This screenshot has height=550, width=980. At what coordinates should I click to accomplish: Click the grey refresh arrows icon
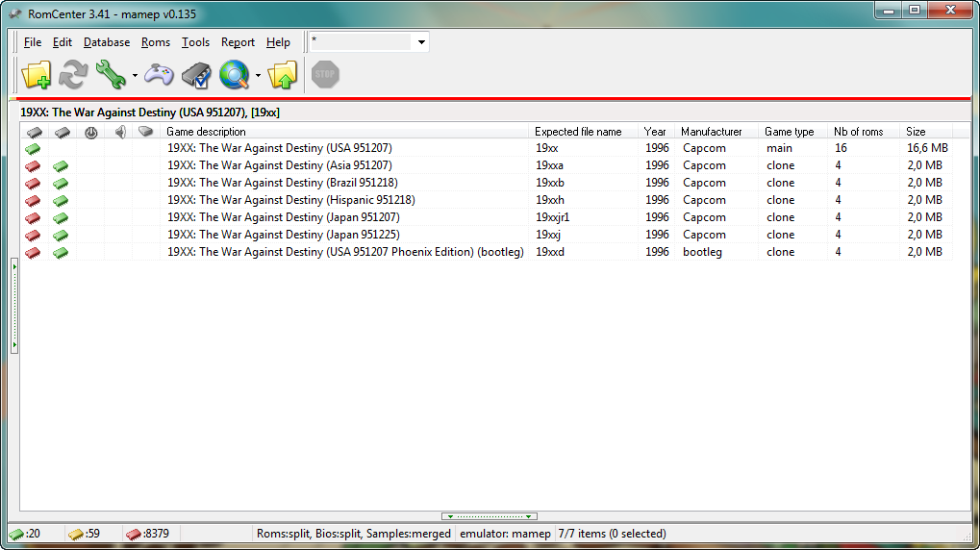tap(74, 75)
